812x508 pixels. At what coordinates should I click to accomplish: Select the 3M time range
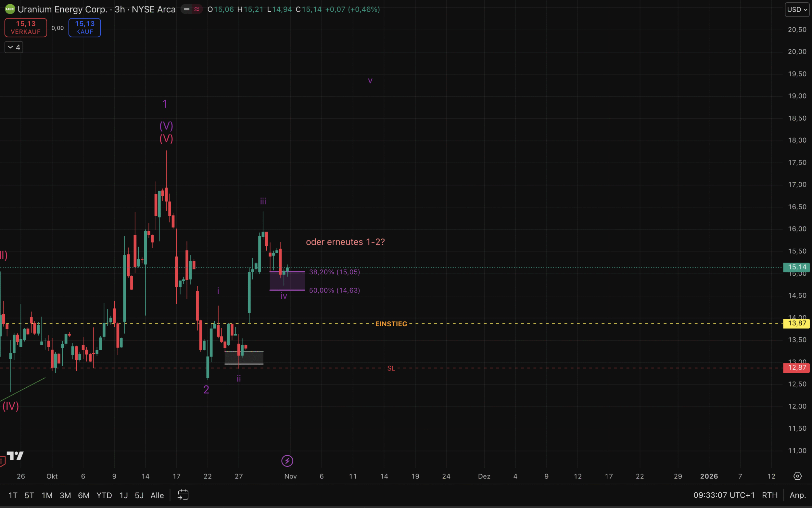click(65, 495)
